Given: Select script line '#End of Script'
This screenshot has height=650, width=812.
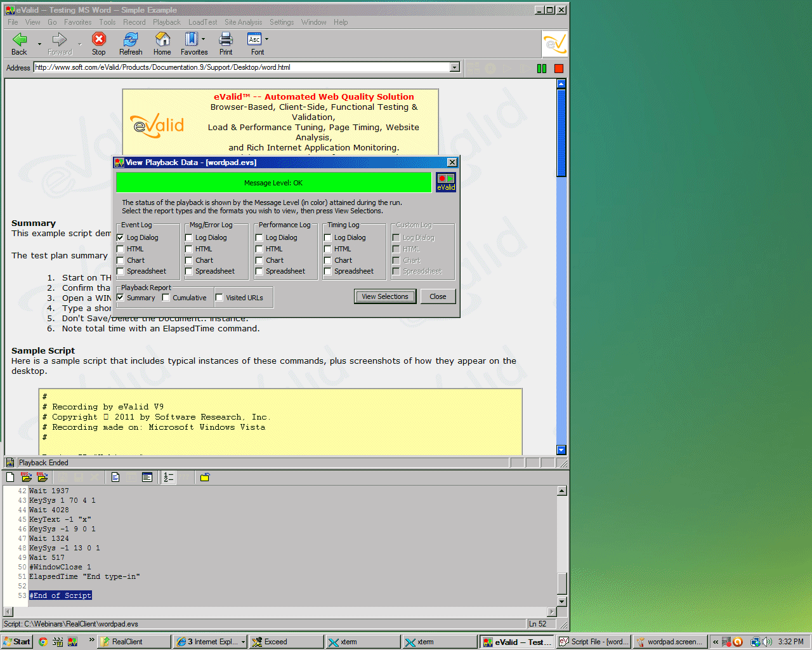Looking at the screenshot, I should point(61,595).
